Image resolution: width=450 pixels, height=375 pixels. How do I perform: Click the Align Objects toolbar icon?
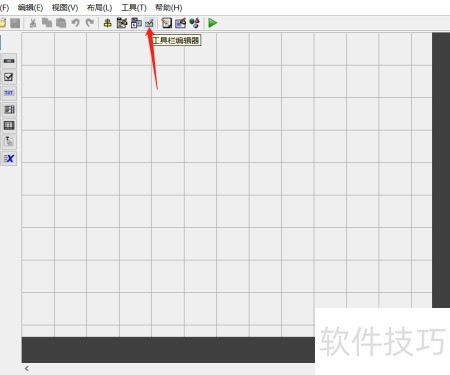click(x=107, y=23)
